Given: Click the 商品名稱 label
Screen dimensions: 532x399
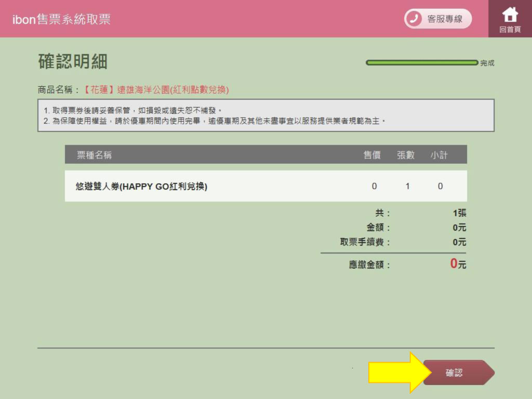Looking at the screenshot, I should pos(58,89).
